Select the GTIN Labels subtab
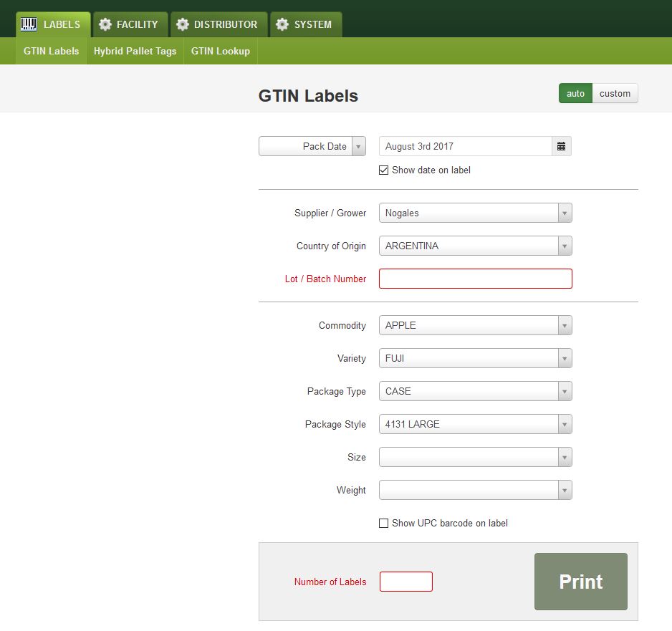This screenshot has height=631, width=672. (x=51, y=51)
